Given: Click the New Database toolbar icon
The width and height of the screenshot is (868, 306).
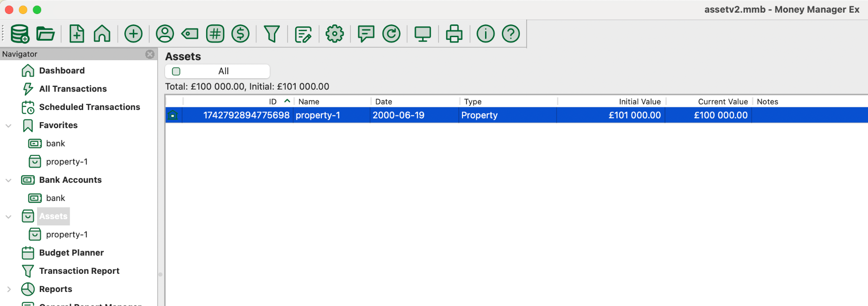Looking at the screenshot, I should [x=20, y=33].
